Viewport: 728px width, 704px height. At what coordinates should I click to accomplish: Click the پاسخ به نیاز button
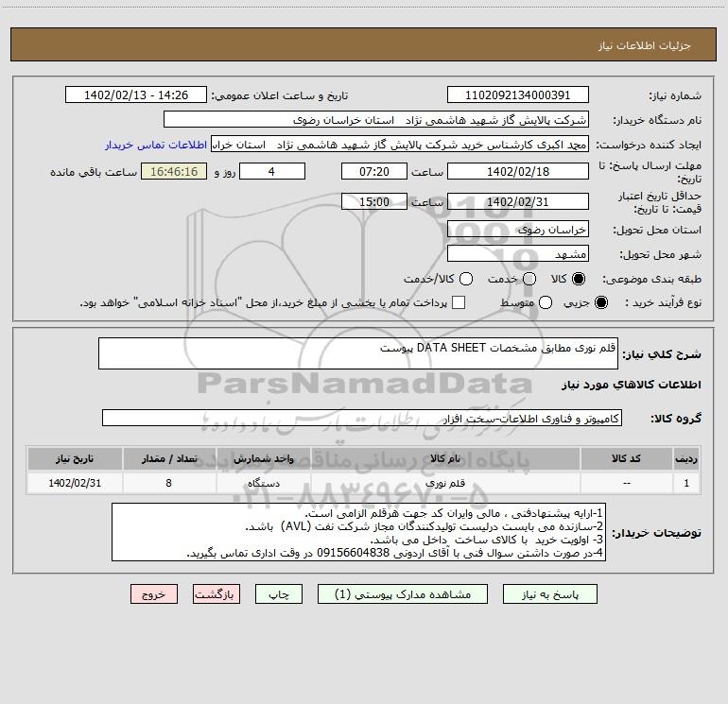coord(549,594)
